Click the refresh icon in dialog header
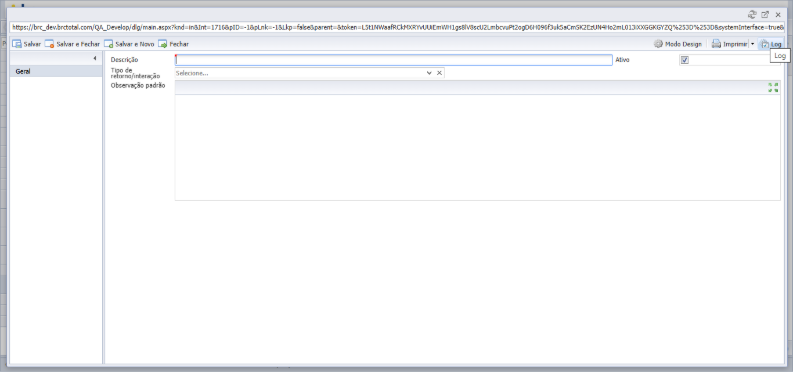793x372 pixels. 752,15
